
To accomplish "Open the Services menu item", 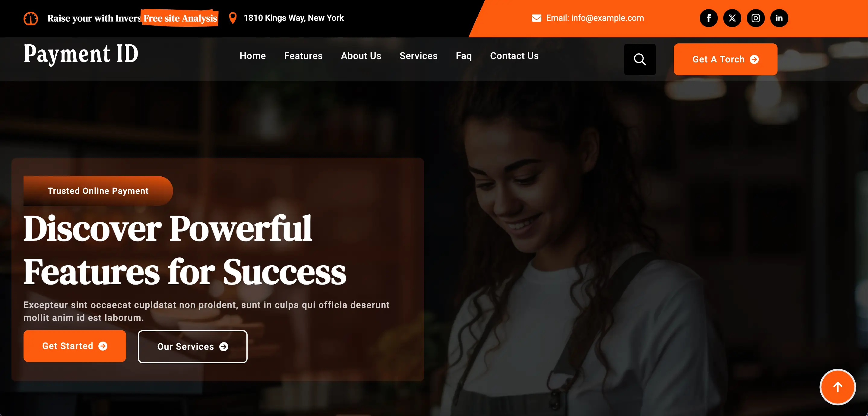I will pyautogui.click(x=418, y=56).
